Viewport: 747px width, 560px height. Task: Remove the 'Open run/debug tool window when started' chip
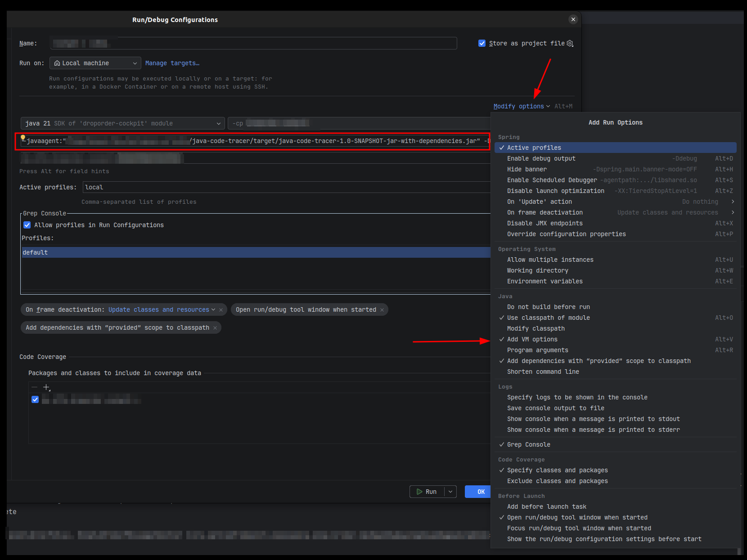tap(382, 310)
